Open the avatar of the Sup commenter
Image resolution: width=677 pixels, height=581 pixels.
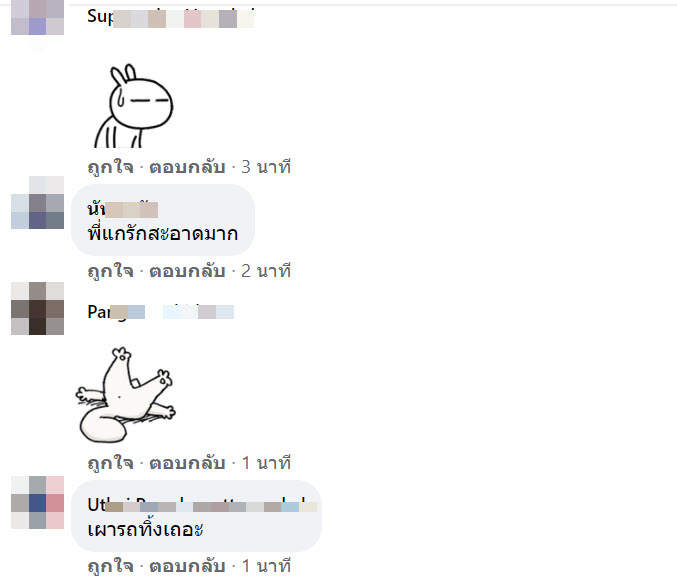point(38,17)
